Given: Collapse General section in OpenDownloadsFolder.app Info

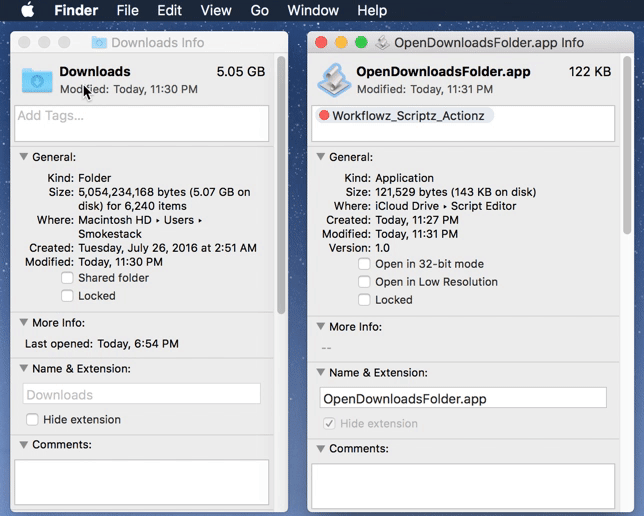Looking at the screenshot, I should 321,157.
